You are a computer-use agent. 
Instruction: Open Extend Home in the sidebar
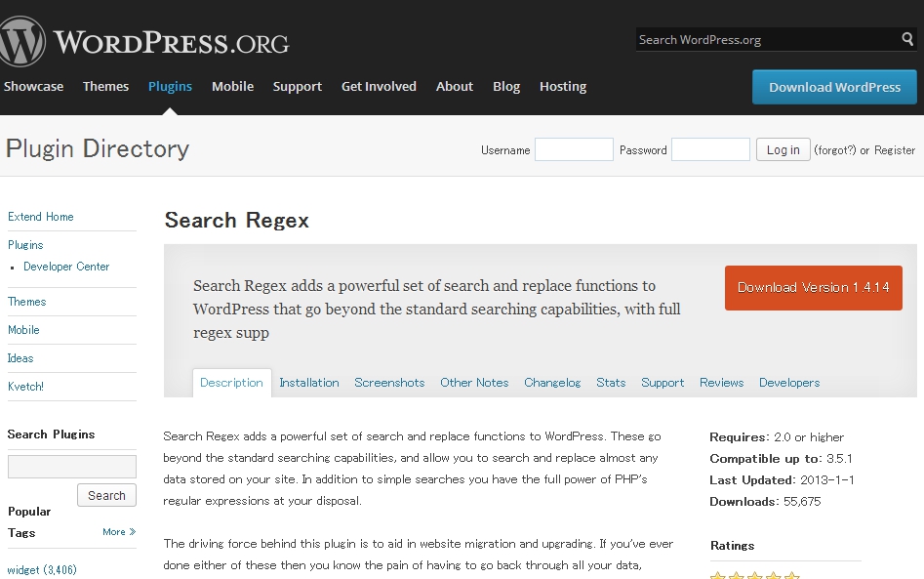coord(41,217)
